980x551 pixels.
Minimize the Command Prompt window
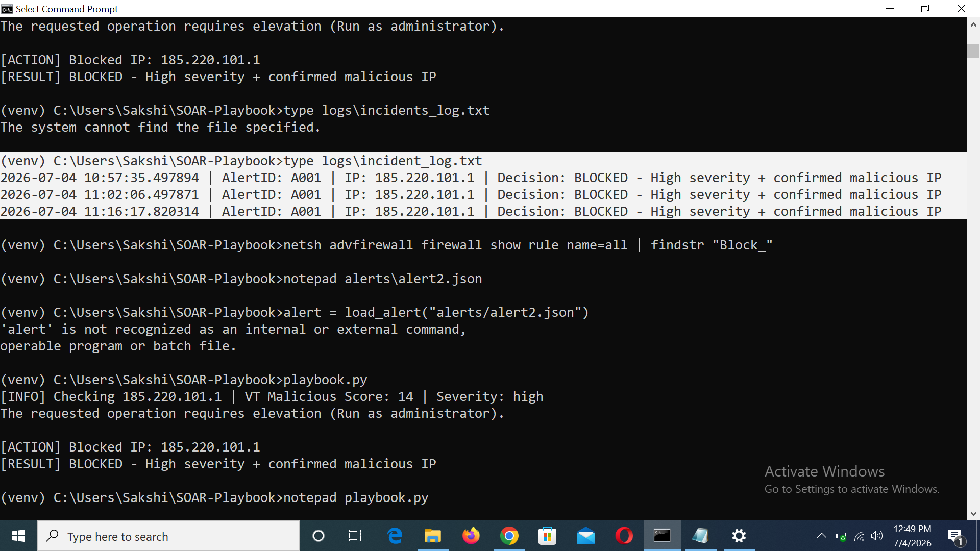point(890,9)
